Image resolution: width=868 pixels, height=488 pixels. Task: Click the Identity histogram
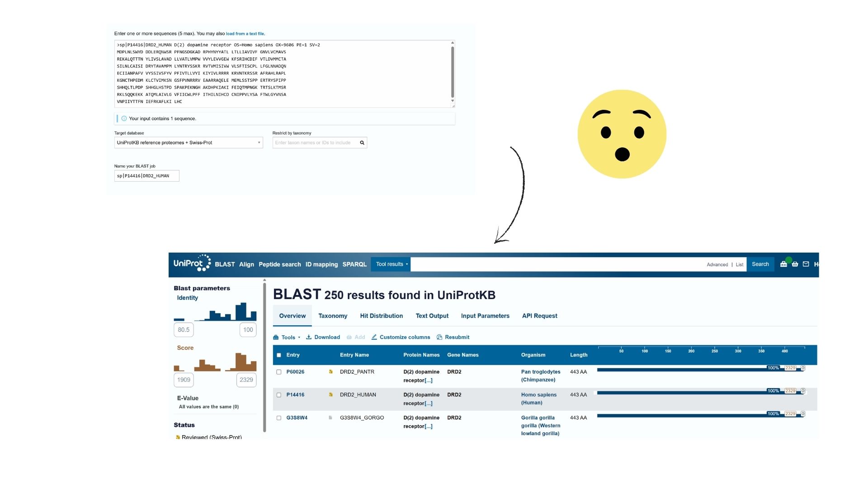click(215, 312)
